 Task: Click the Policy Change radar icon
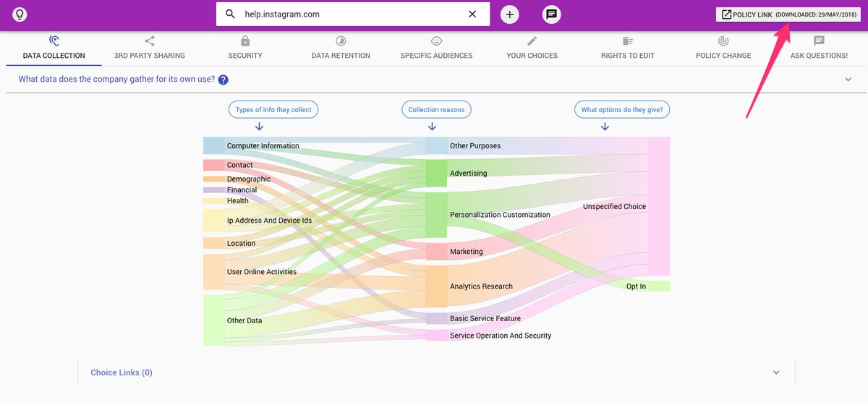[x=723, y=41]
